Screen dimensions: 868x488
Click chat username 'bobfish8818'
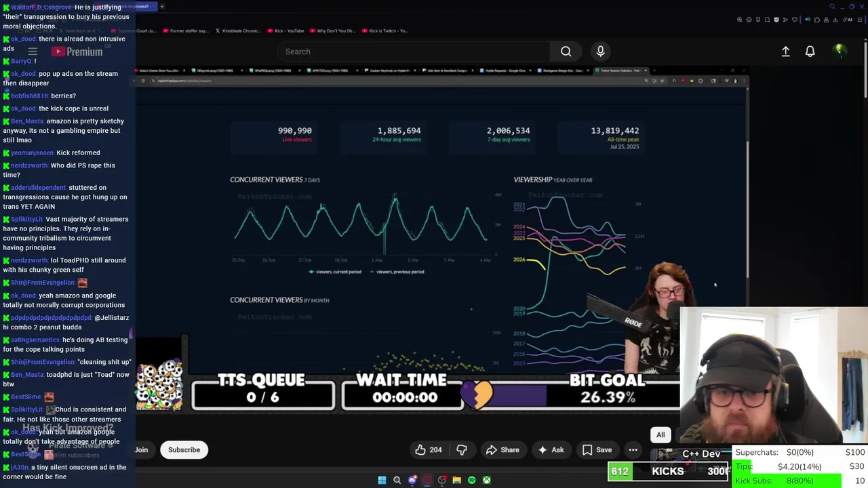pos(29,96)
